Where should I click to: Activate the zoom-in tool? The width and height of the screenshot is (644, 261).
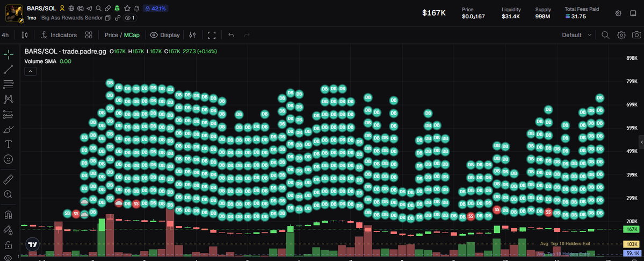(8, 194)
